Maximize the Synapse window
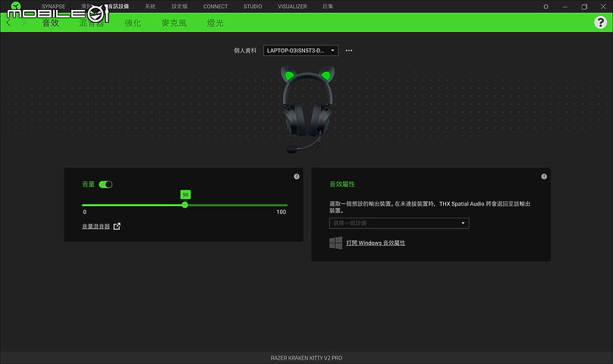Viewport: 613px width, 364px height. tap(584, 7)
